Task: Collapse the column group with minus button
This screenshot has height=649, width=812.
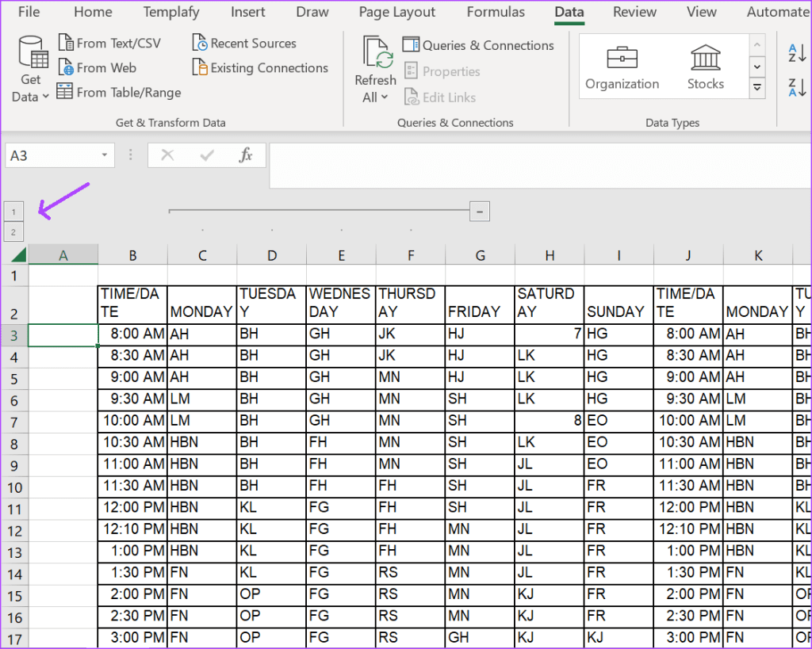Action: point(479,211)
